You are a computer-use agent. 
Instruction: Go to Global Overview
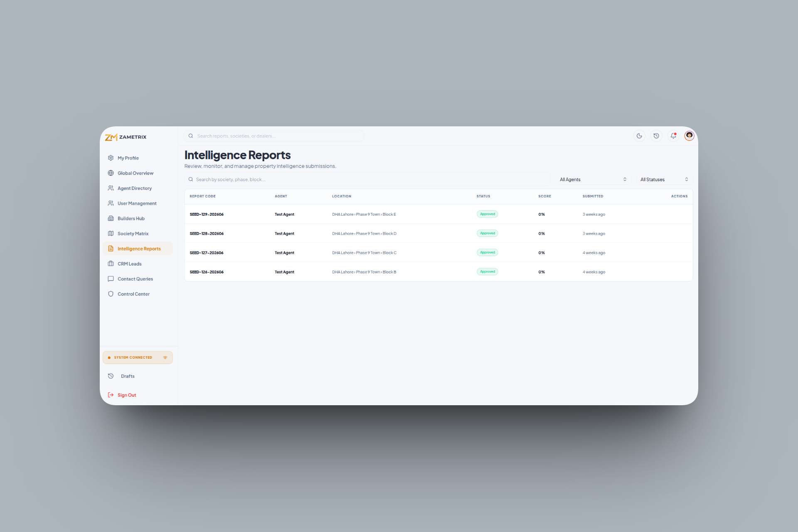[138, 173]
